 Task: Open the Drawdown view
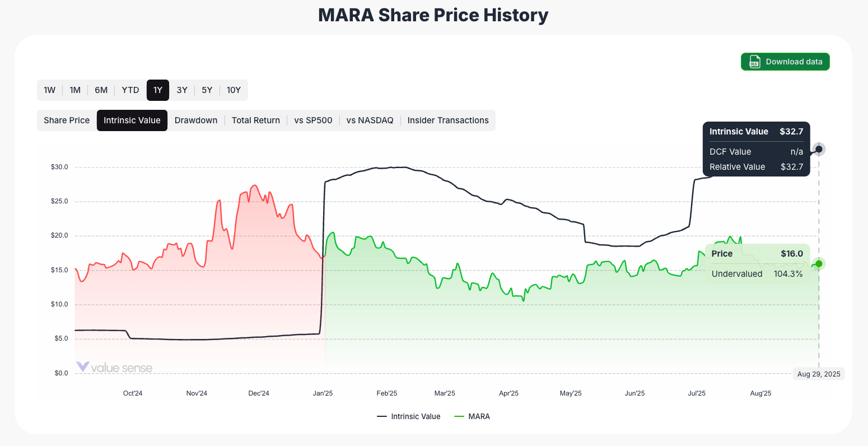click(196, 120)
